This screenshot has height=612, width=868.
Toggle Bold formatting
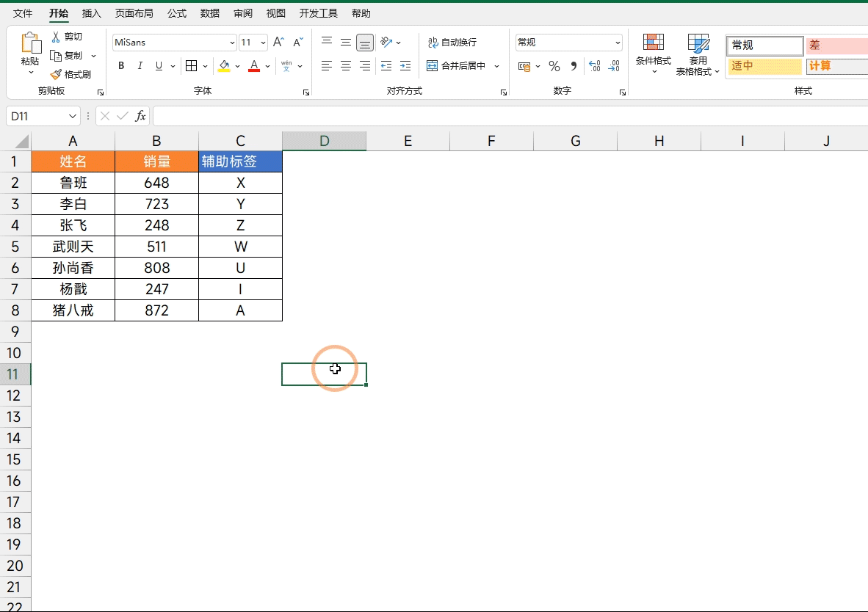pyautogui.click(x=121, y=66)
